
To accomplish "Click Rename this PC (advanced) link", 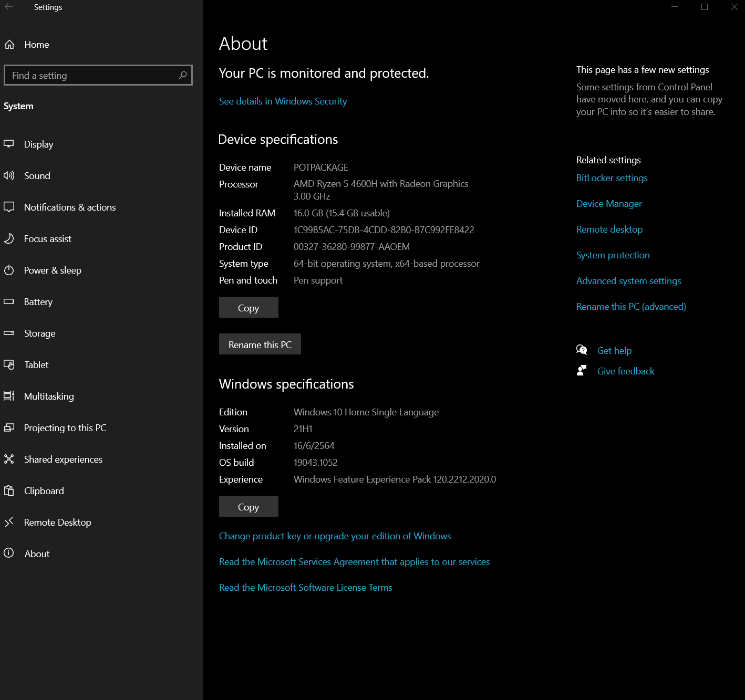I will (x=631, y=307).
